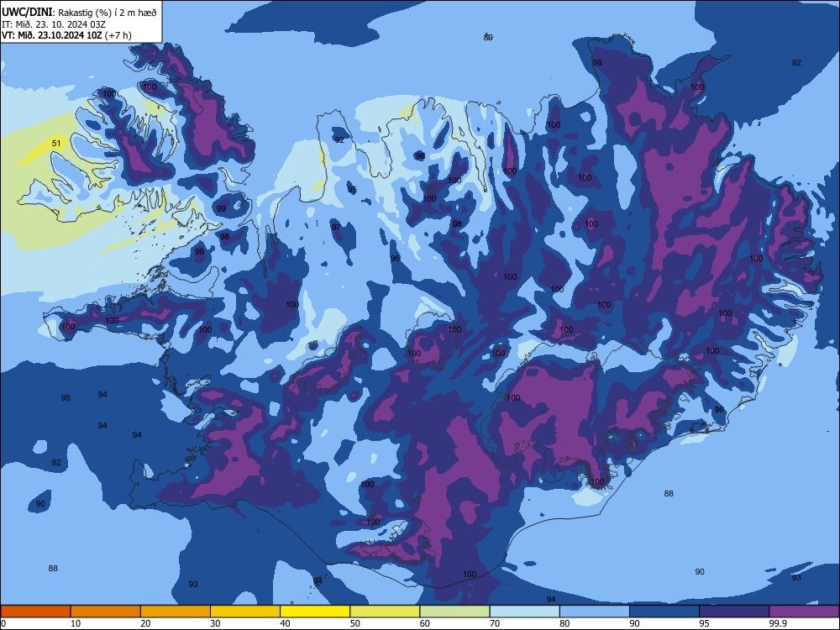The height and width of the screenshot is (630, 840).
Task: Select the '97' humidity value on the map
Action: point(336,227)
